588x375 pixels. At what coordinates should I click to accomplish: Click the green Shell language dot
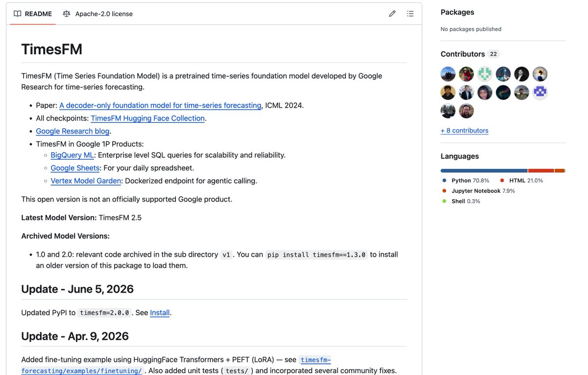click(444, 201)
